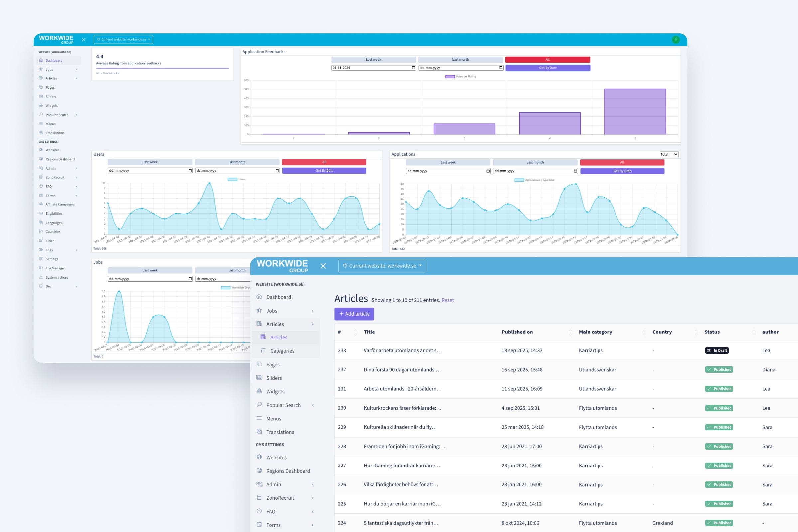Click the Widgets icon in the sidebar
The height and width of the screenshot is (532, 798).
41,105
